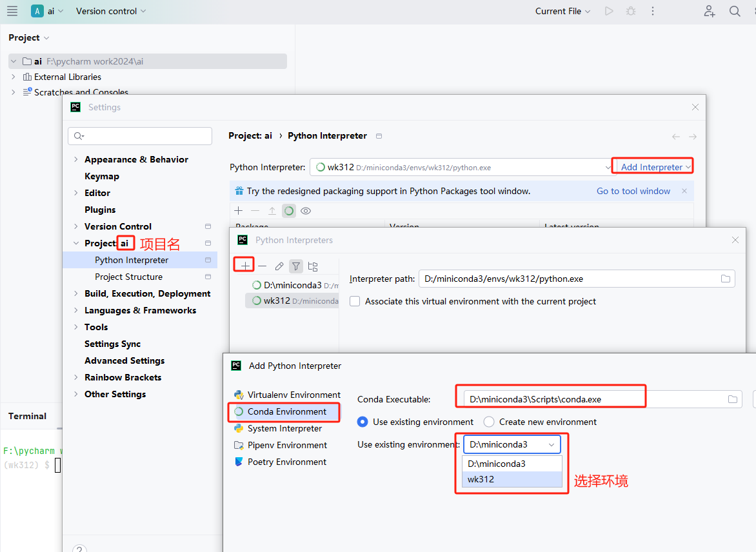Click the Go to tool window link
The height and width of the screenshot is (552, 756).
[633, 191]
